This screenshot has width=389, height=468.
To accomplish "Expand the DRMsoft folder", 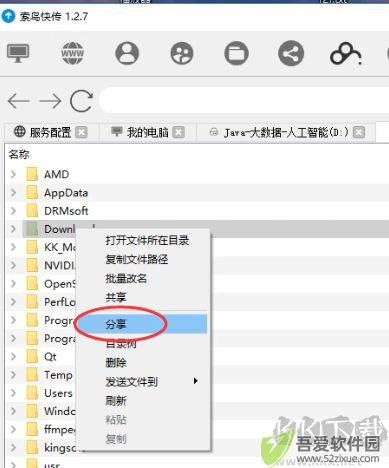I will [x=13, y=211].
